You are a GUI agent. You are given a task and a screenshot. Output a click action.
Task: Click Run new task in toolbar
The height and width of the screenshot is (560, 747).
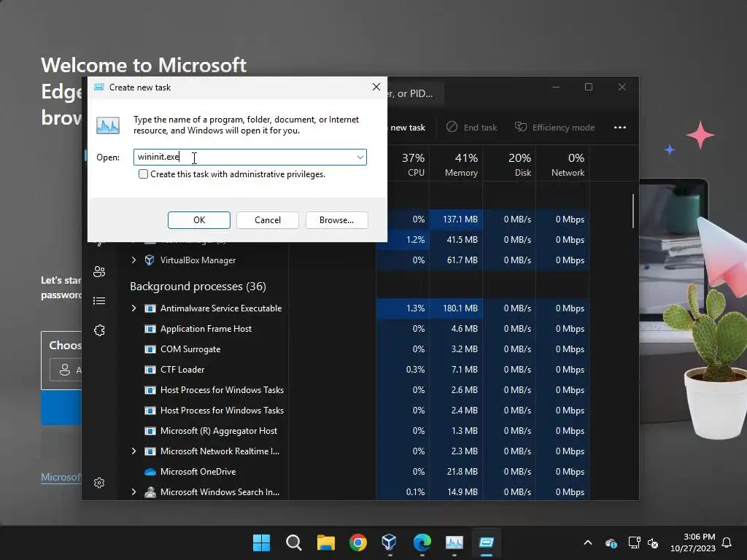407,127
